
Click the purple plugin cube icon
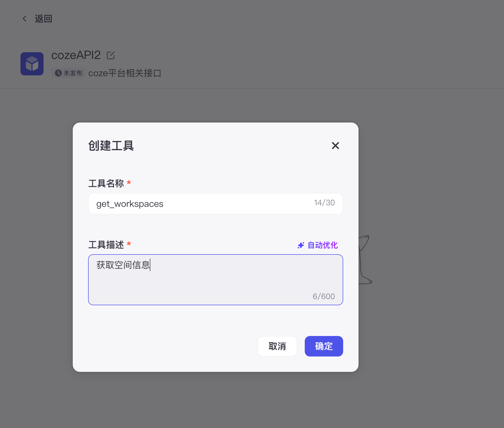tap(32, 64)
